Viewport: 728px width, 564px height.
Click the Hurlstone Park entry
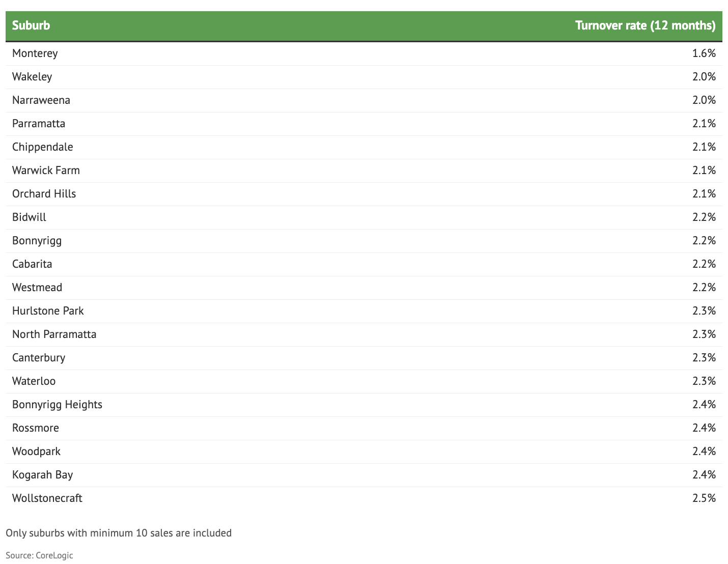click(48, 311)
